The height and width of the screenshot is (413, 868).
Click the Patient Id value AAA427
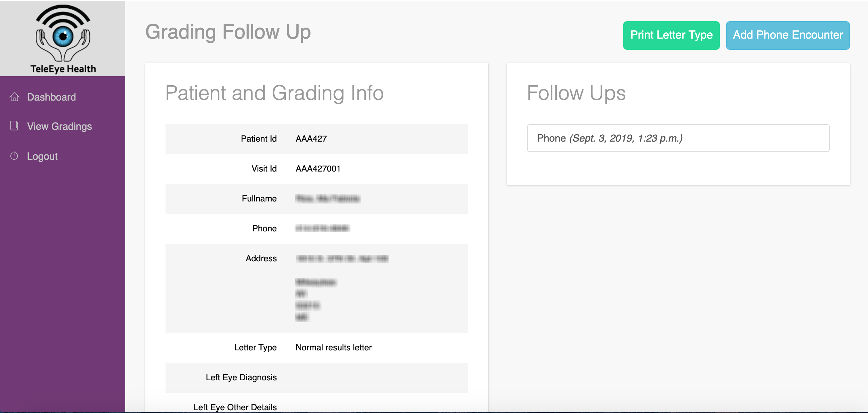point(311,139)
